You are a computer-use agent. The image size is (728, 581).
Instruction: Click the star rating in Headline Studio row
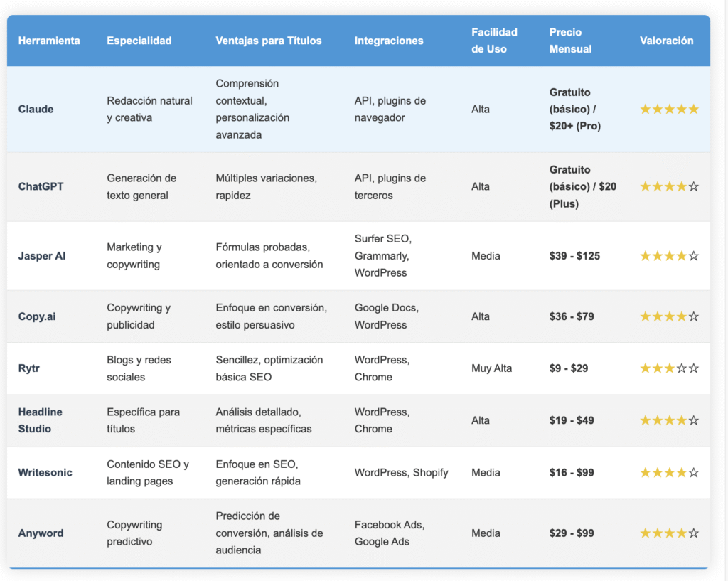pyautogui.click(x=669, y=420)
